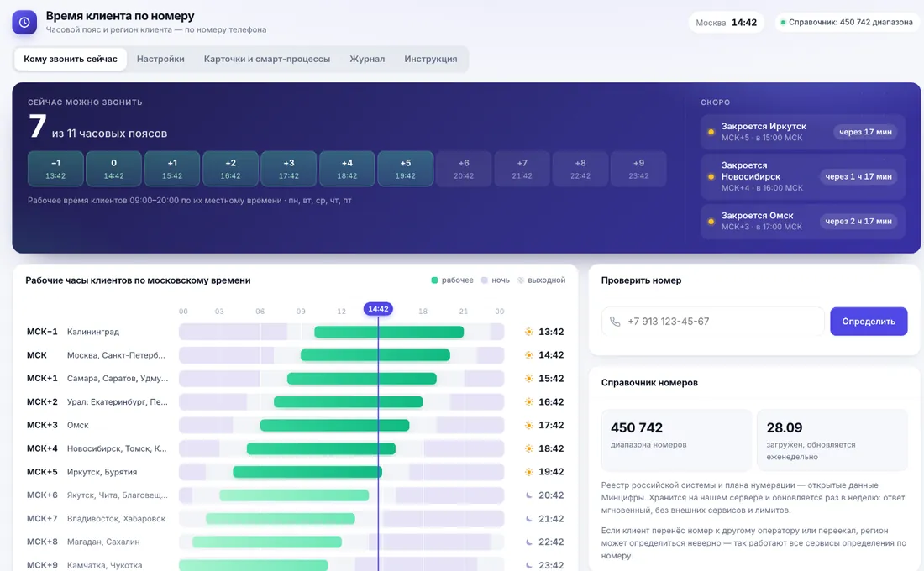This screenshot has height=571, width=924.
Task: Click the 450 742 диапазона номеров card
Action: (676, 440)
